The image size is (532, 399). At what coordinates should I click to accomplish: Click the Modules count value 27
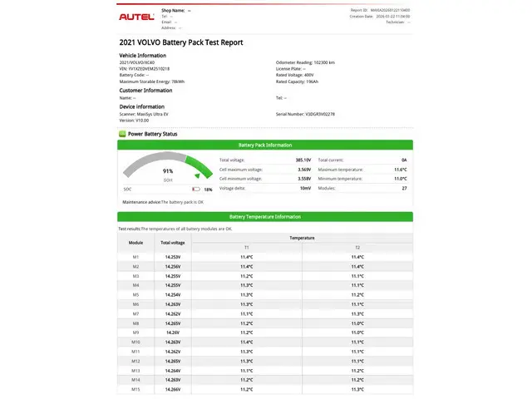tap(404, 188)
